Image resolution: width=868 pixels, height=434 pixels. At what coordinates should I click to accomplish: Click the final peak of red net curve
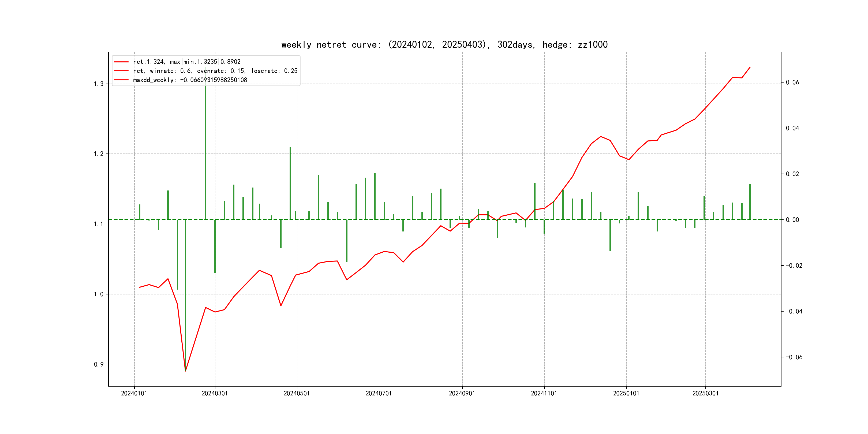click(x=750, y=68)
